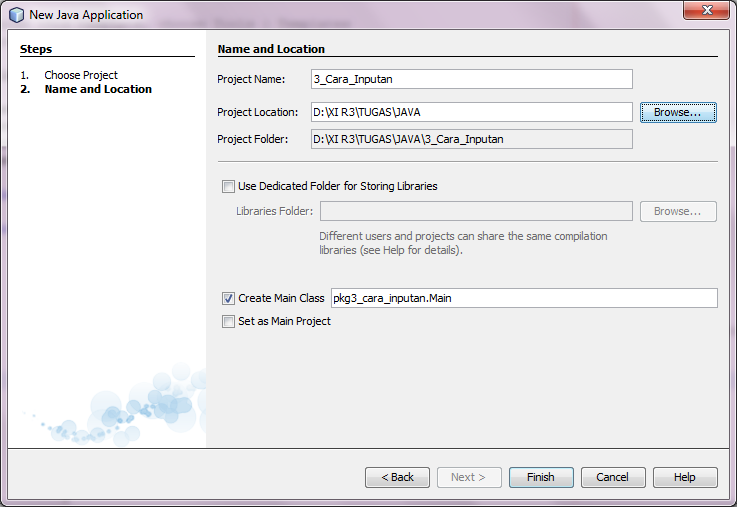The image size is (737, 507).
Task: Enable Use Dedicated Folder for Storing Libraries
Action: pos(228,187)
